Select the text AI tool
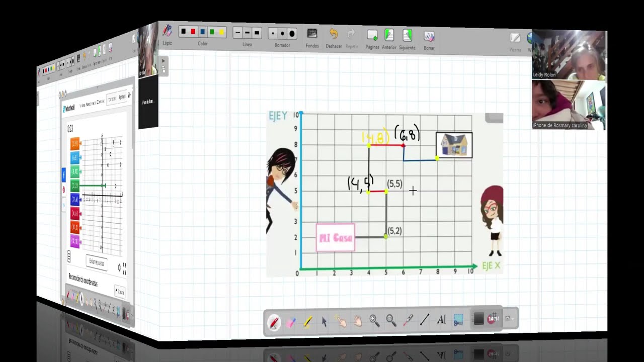Screen dimensions: 644x362 tap(441, 319)
